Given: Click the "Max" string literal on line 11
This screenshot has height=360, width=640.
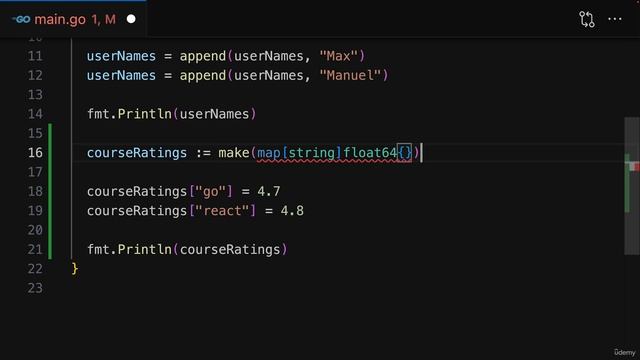Looking at the screenshot, I should point(338,56).
